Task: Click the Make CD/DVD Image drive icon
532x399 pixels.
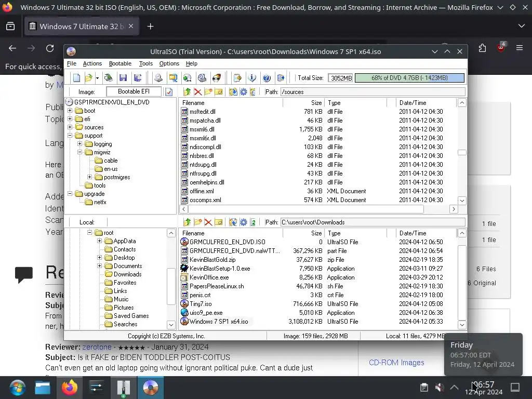Action: click(158, 78)
